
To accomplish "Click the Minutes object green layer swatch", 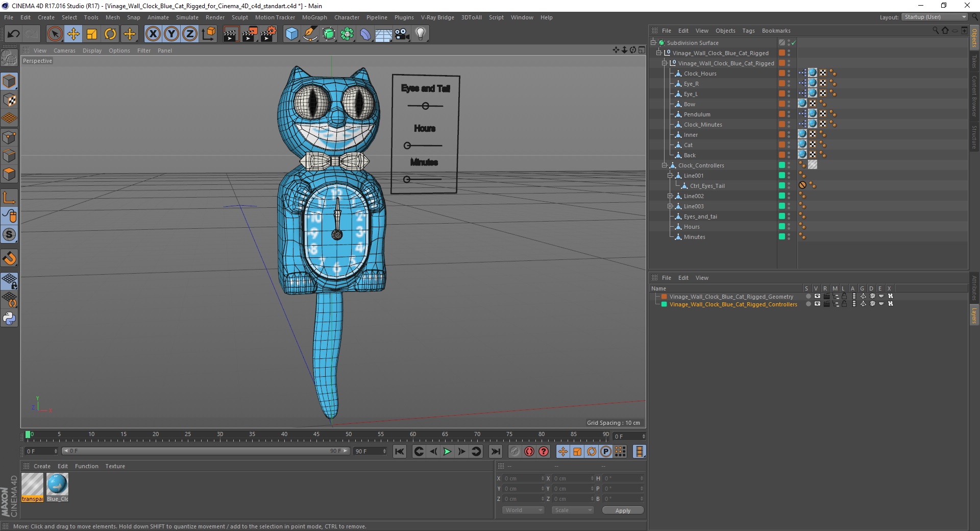I will [x=781, y=236].
